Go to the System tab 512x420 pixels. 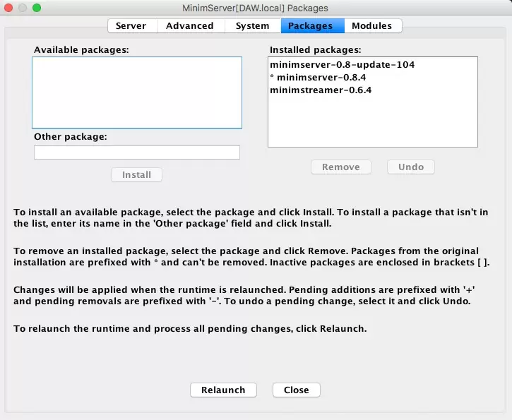click(x=252, y=26)
